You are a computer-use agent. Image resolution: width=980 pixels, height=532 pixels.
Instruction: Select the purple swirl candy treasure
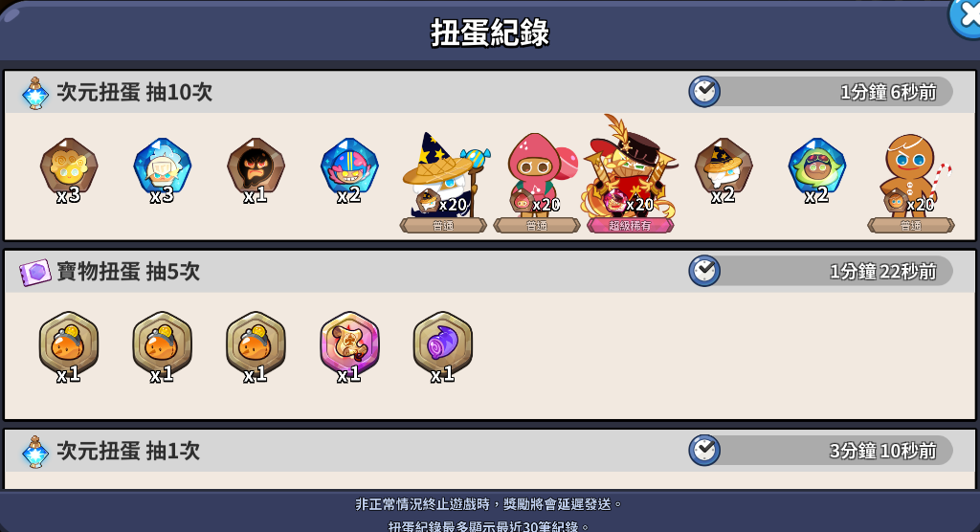pos(443,345)
